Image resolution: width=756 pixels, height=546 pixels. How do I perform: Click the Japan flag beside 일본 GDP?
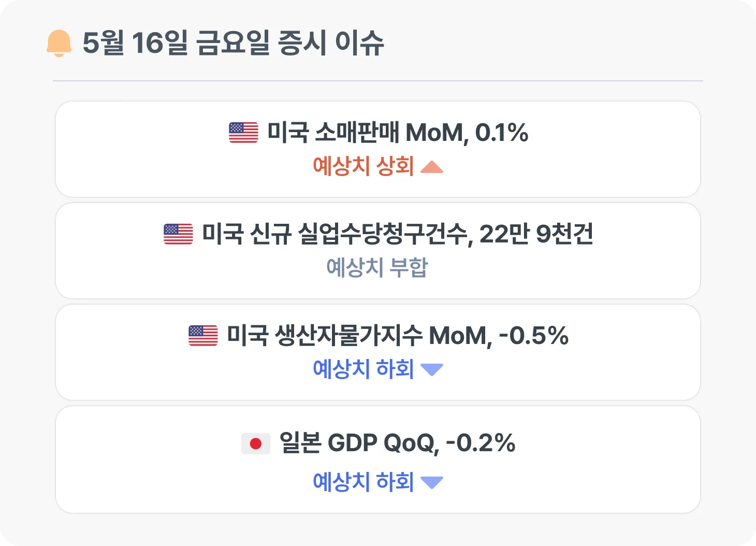[x=256, y=443]
